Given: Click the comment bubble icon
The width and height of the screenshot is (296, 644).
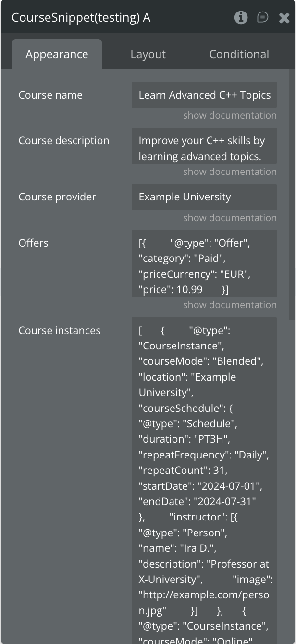Looking at the screenshot, I should coord(262,18).
